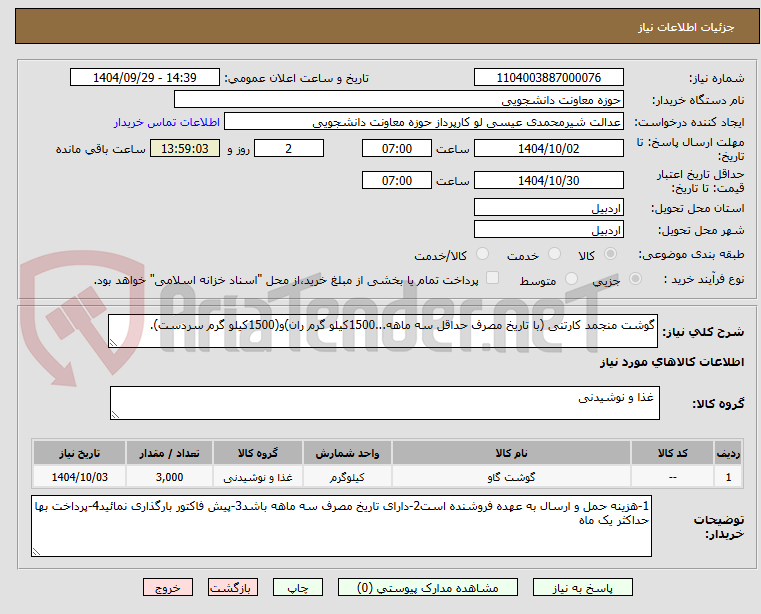Click the تعداد / مقدار column header
The image size is (761, 614).
pos(169,453)
